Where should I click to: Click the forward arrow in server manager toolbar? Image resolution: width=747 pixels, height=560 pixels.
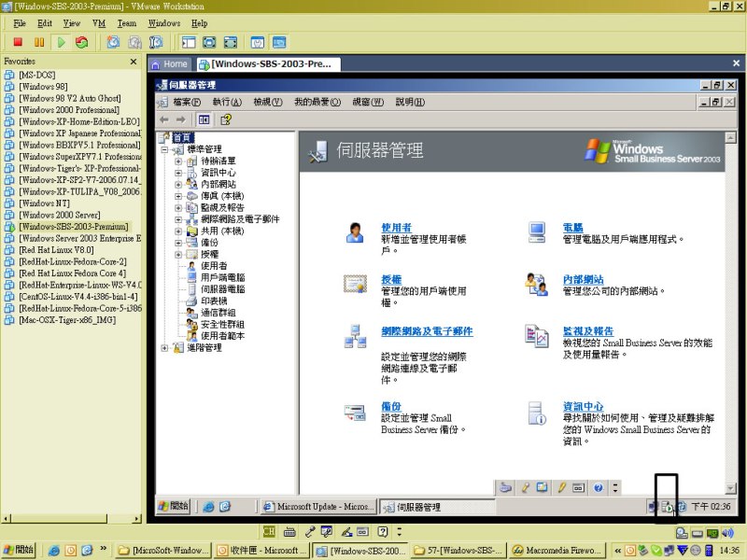[x=180, y=119]
